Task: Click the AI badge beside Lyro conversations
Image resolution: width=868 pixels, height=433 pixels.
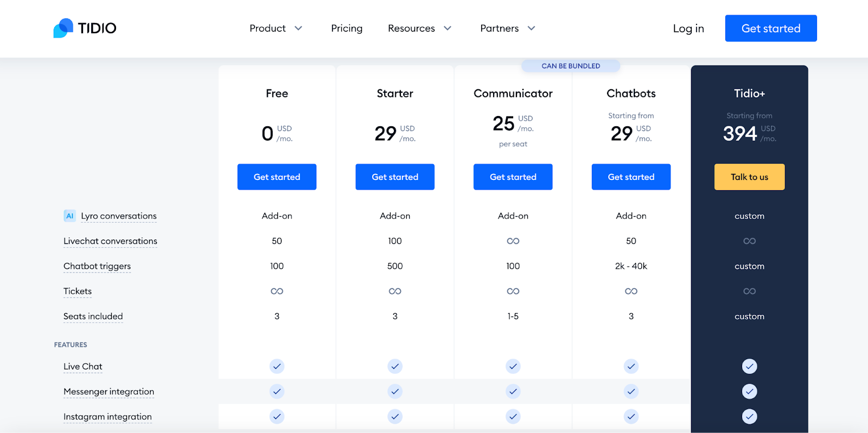Action: tap(69, 216)
